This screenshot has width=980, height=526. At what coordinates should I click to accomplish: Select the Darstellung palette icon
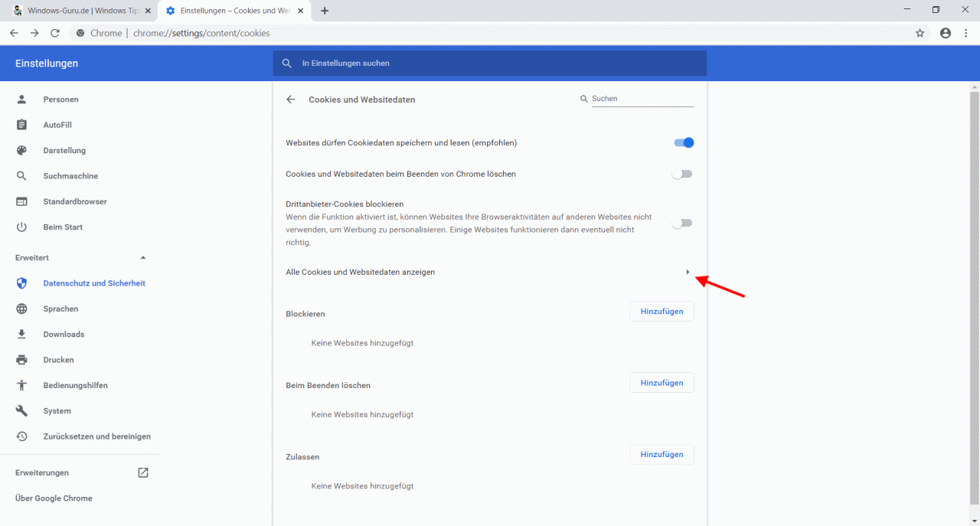coord(21,150)
